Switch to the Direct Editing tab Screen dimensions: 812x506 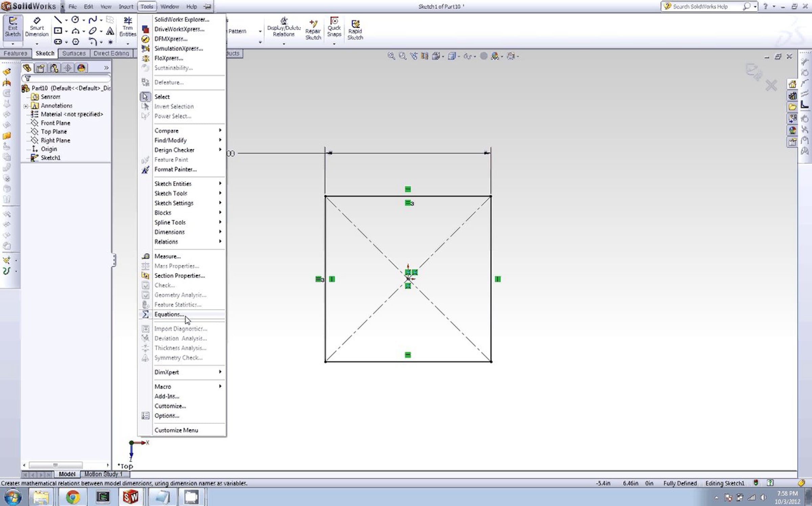point(111,53)
